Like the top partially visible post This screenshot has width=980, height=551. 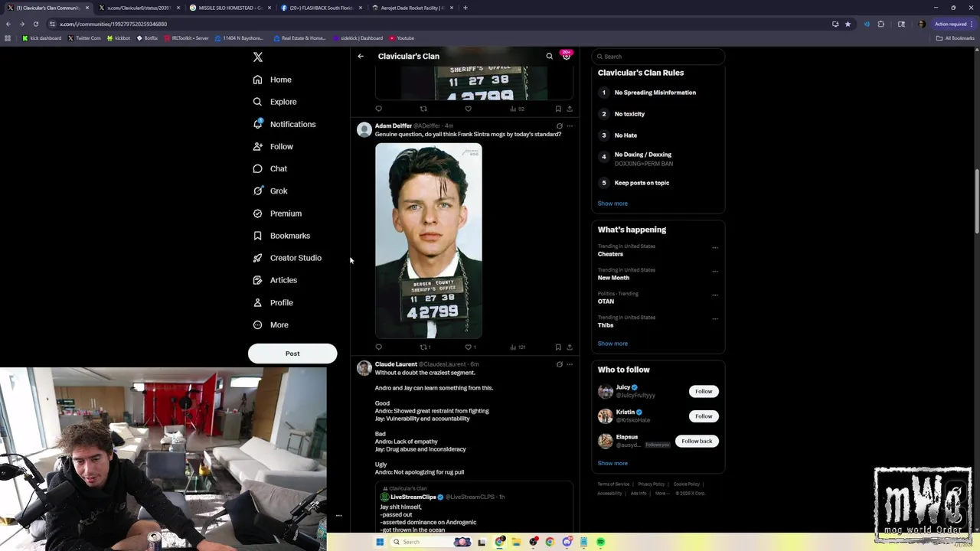468,109
